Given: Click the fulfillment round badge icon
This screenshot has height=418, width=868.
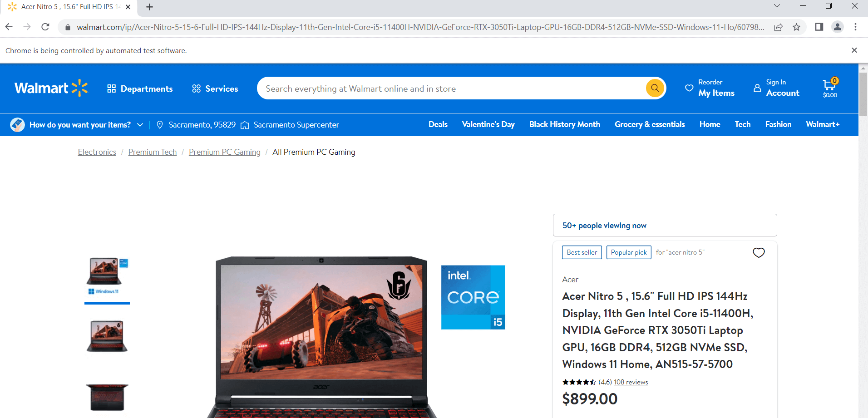Looking at the screenshot, I should point(17,124).
